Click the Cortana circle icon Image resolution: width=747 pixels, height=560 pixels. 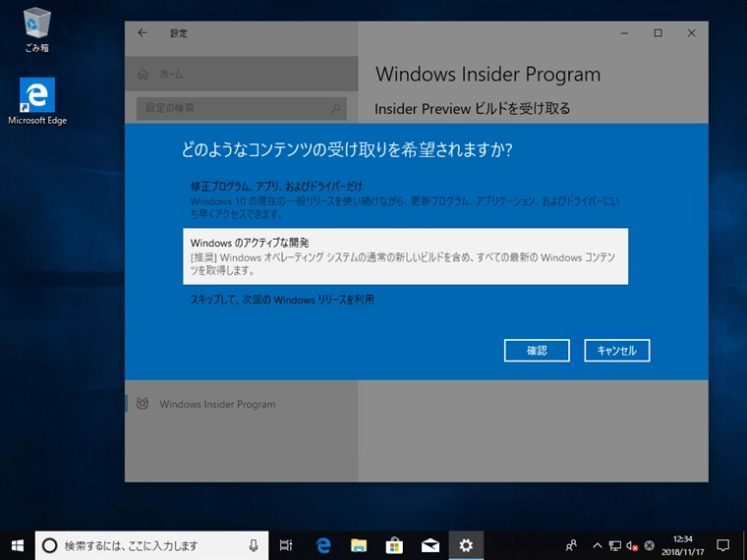(x=49, y=545)
